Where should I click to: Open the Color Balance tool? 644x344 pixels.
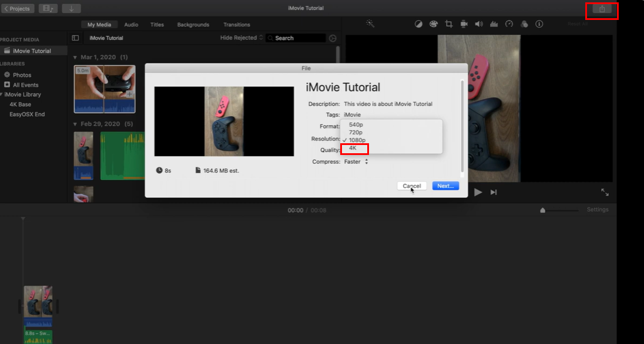[x=418, y=24]
